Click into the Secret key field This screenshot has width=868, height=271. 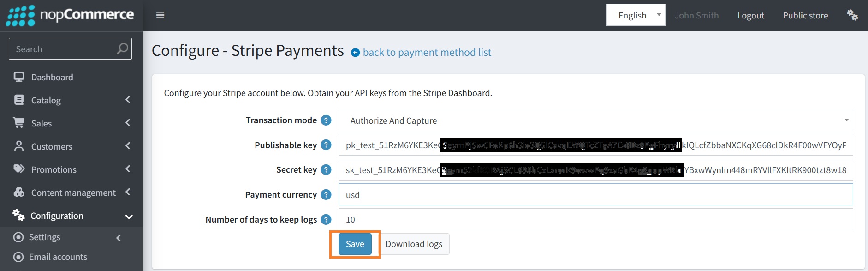595,170
